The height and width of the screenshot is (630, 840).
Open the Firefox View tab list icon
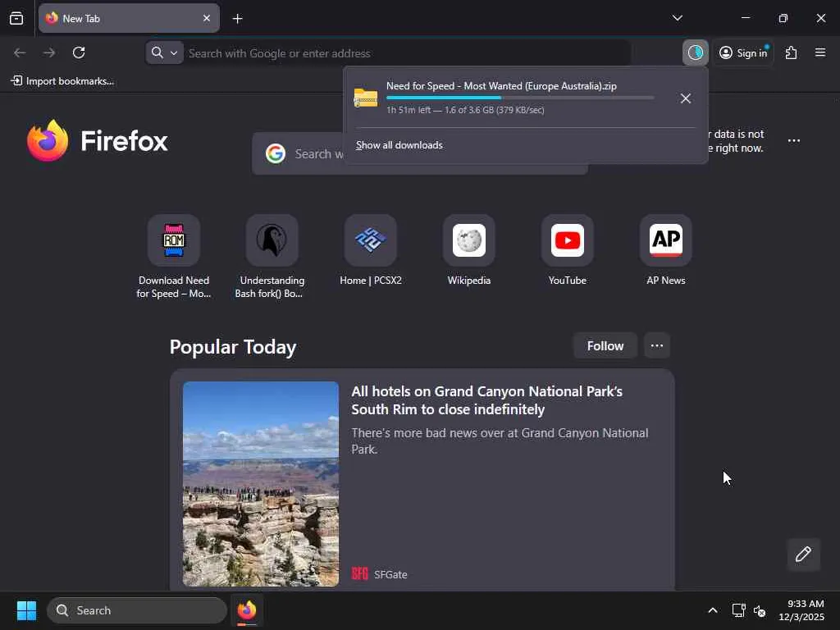16,18
